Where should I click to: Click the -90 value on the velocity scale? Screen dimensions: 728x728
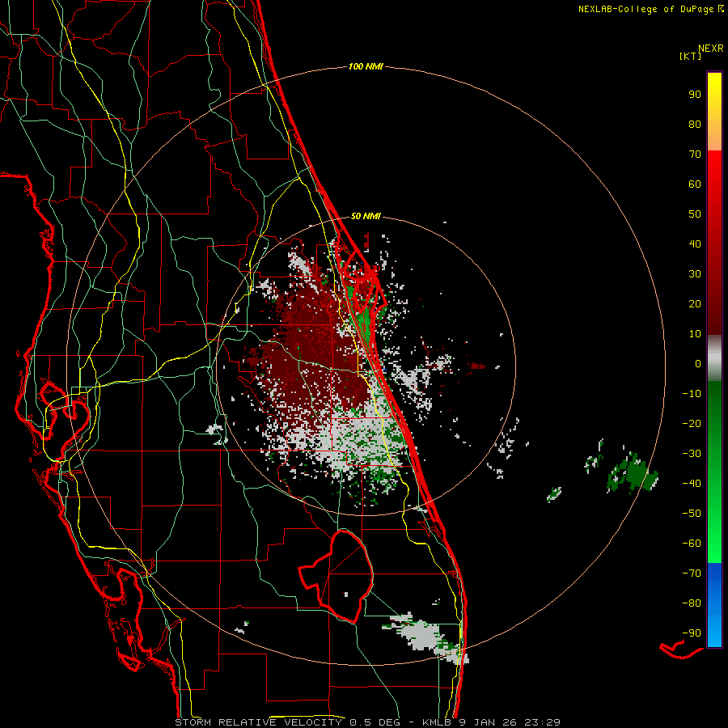(692, 633)
